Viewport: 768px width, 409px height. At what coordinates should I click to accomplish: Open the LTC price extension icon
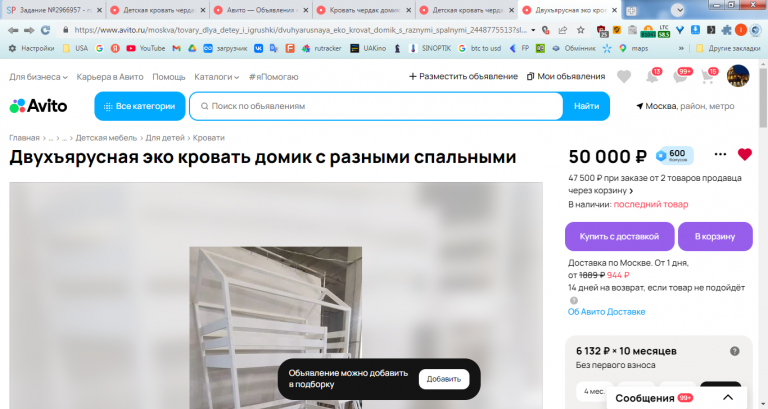click(x=664, y=31)
